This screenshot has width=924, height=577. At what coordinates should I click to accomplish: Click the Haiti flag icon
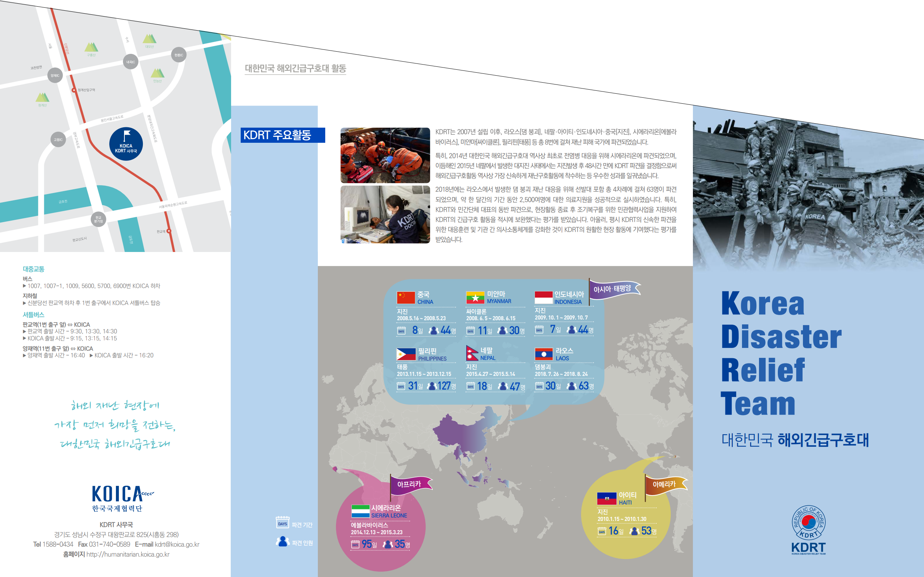click(x=607, y=498)
